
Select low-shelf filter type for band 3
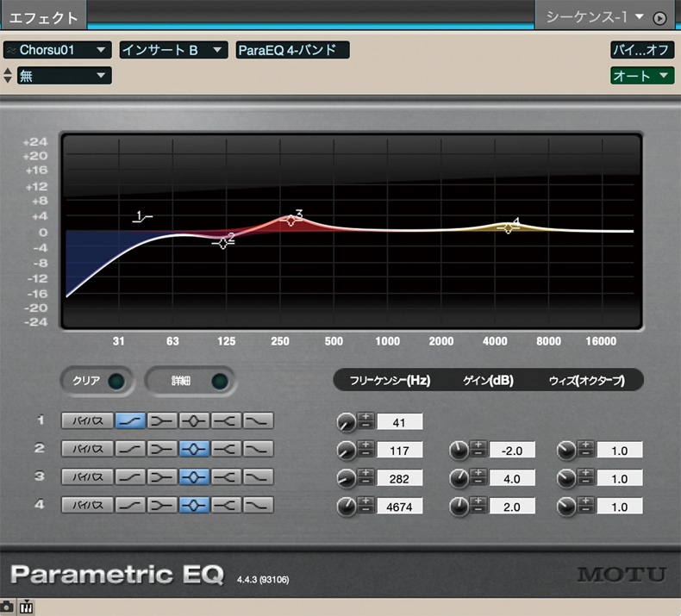point(162,477)
